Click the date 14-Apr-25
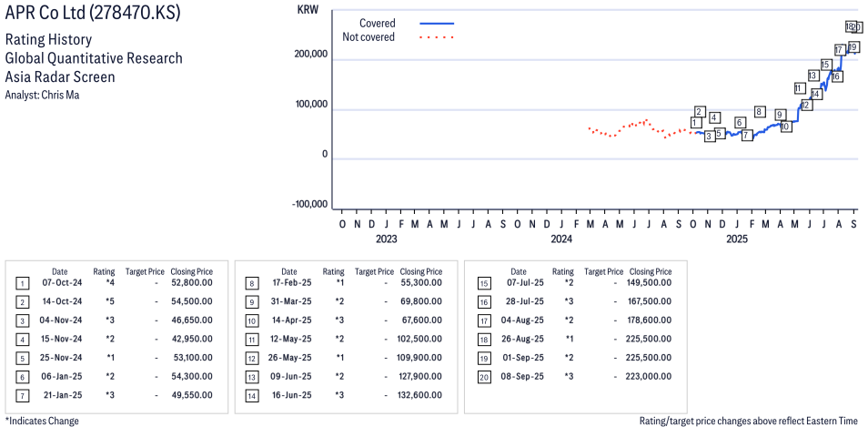Screen dimensions: 868x427 point(291,320)
